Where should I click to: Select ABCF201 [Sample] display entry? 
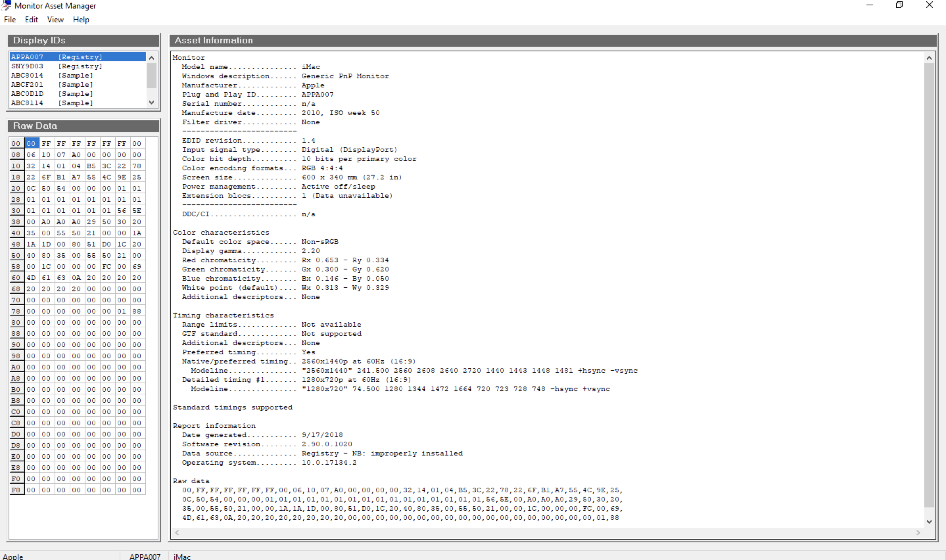pos(77,84)
